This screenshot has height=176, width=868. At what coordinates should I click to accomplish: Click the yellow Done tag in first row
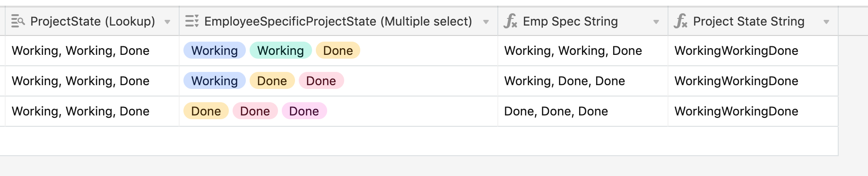338,51
